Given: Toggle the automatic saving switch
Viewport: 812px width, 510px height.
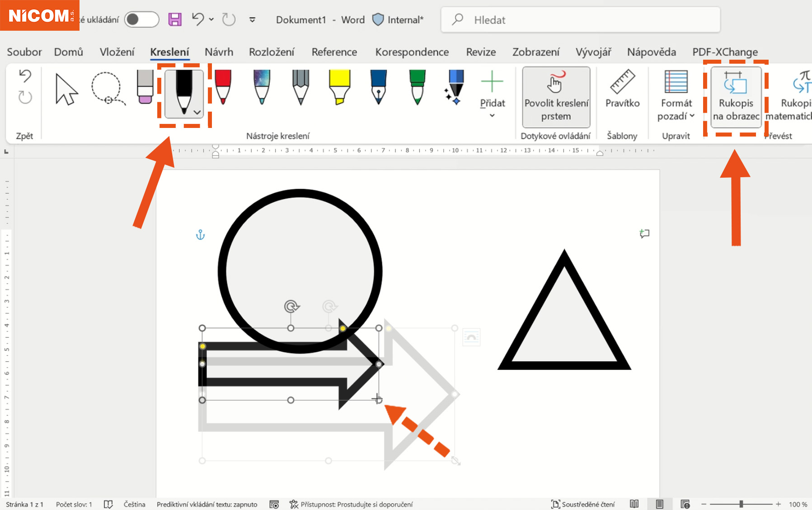Looking at the screenshot, I should [x=141, y=19].
